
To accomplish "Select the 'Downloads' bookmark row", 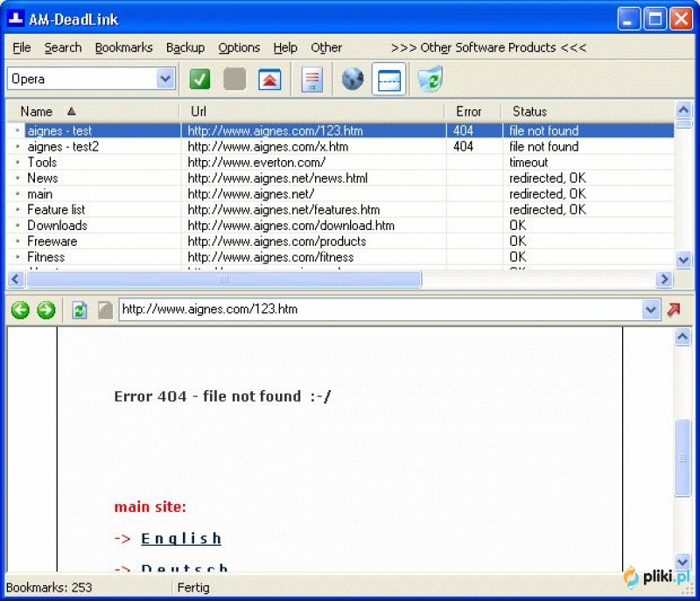I will [x=340, y=226].
